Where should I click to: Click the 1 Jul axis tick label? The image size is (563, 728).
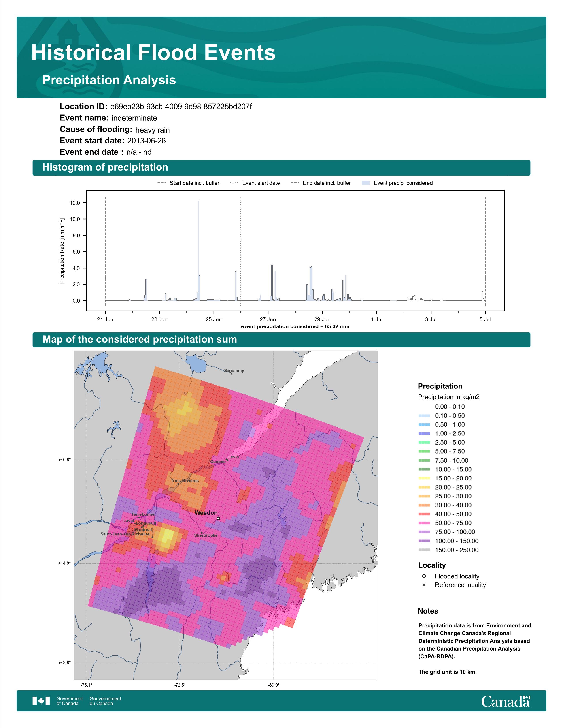point(377,319)
